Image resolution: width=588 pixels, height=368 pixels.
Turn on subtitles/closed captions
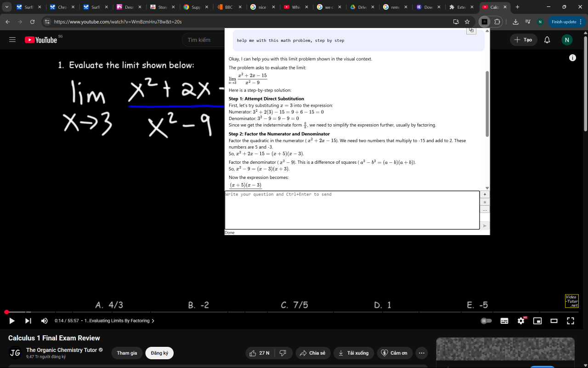point(504,321)
